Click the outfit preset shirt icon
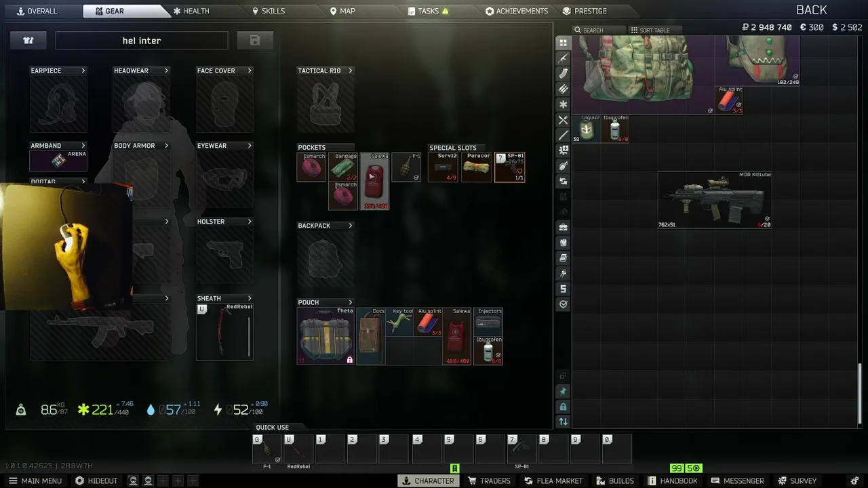The image size is (868, 488). (28, 41)
